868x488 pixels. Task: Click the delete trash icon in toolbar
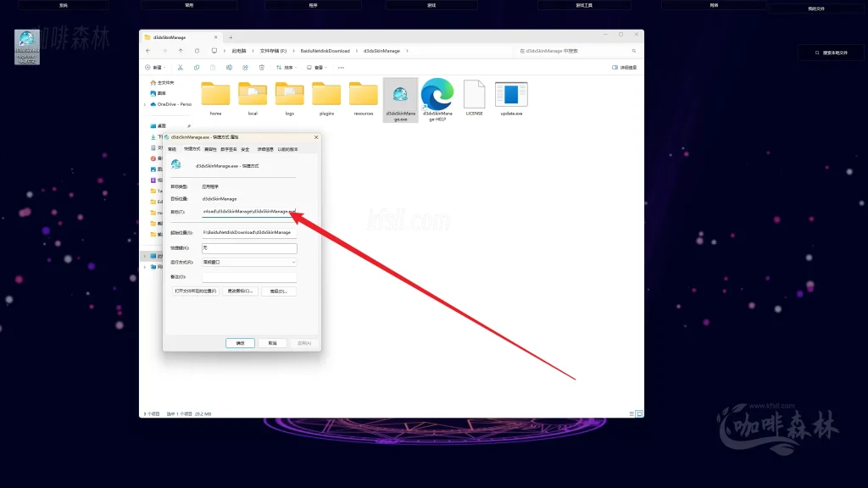pyautogui.click(x=262, y=68)
